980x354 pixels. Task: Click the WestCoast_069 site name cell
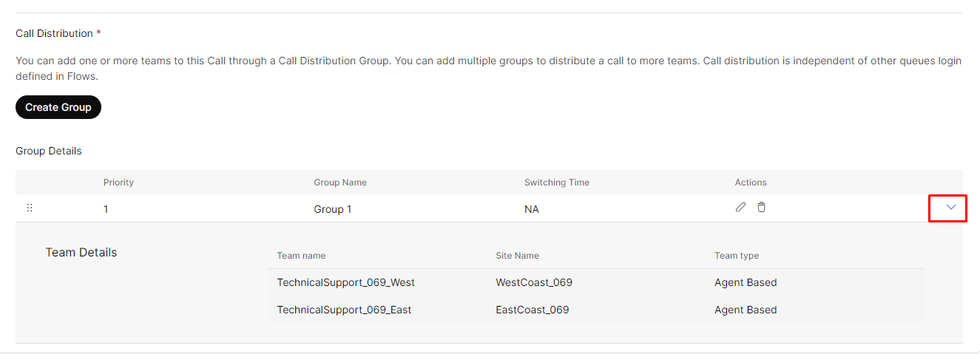pyautogui.click(x=534, y=282)
